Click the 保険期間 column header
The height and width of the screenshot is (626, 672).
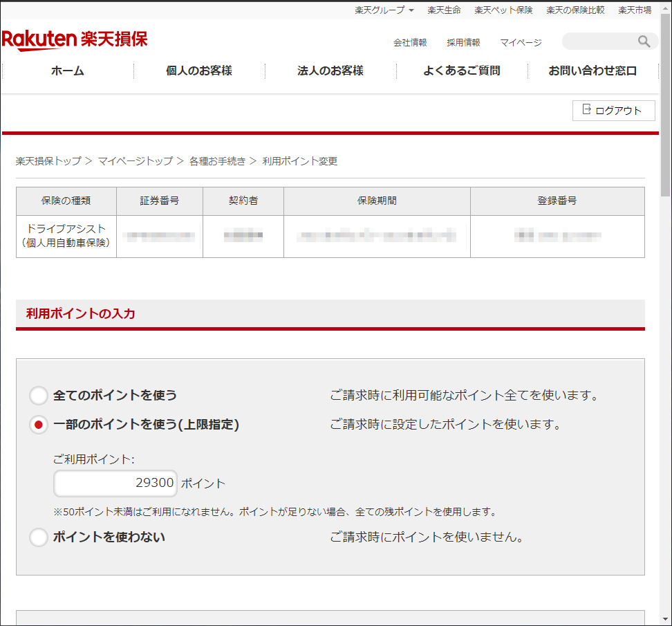point(377,201)
